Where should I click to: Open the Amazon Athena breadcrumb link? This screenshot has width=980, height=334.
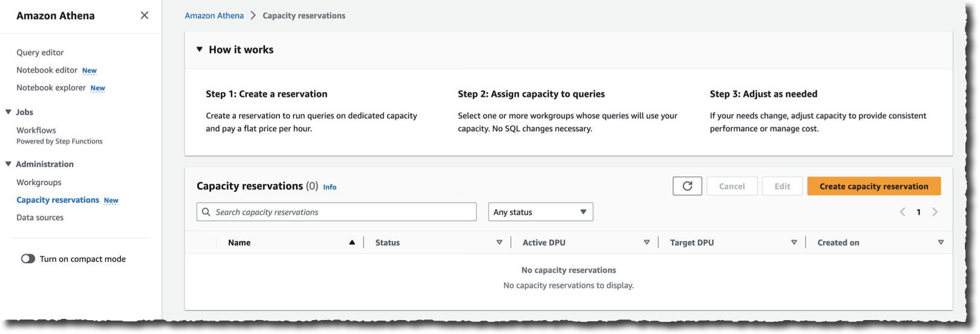214,16
